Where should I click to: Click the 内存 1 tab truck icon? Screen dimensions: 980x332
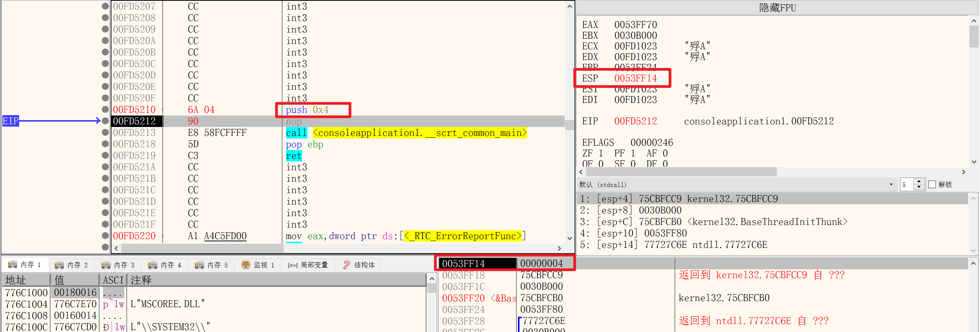(x=12, y=265)
